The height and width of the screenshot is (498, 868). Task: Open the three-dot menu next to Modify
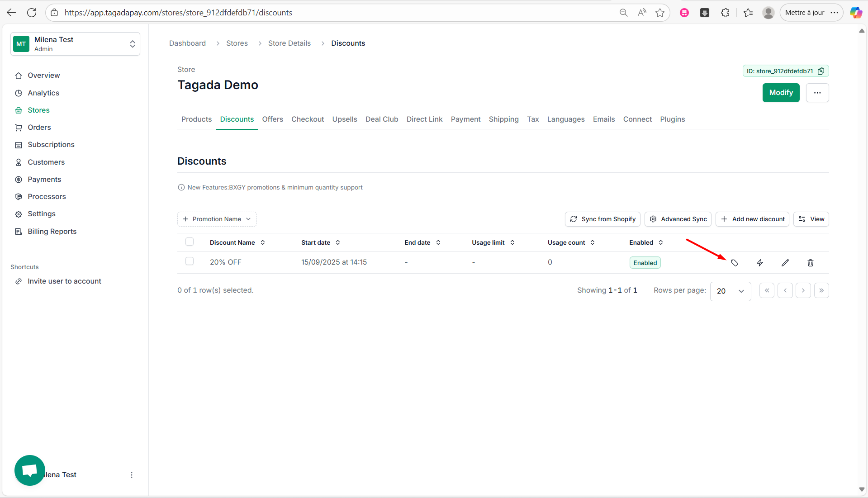[x=817, y=93]
